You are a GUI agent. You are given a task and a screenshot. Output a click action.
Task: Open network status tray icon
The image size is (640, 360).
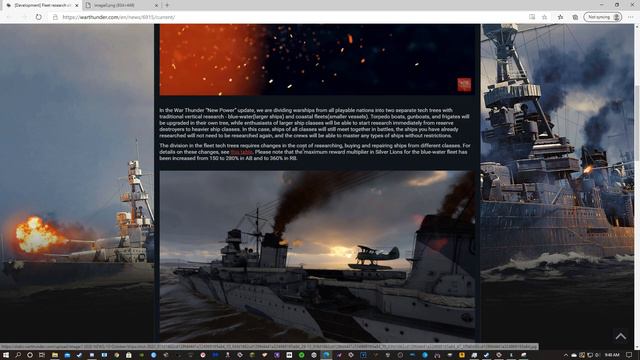pyautogui.click(x=590, y=355)
